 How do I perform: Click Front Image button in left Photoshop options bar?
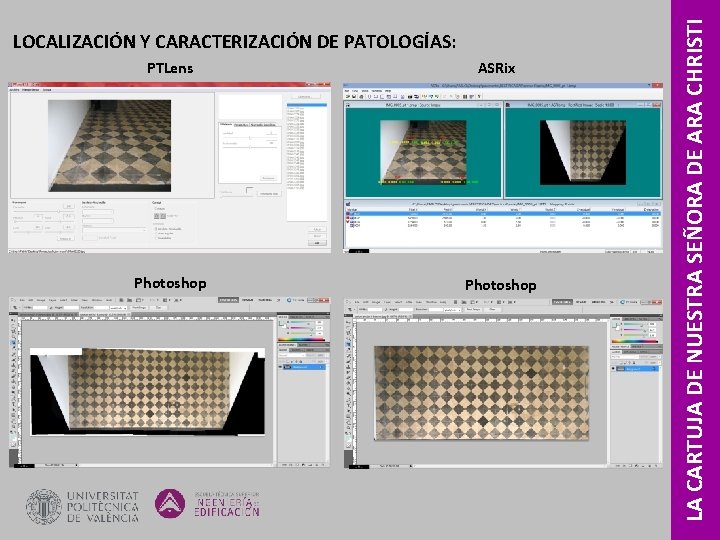tap(140, 308)
